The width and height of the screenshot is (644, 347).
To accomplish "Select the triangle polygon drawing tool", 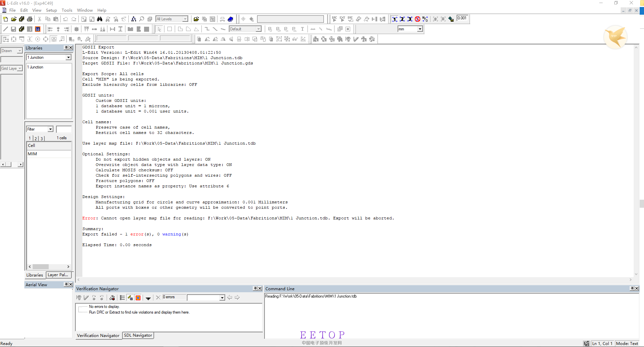I will click(196, 29).
